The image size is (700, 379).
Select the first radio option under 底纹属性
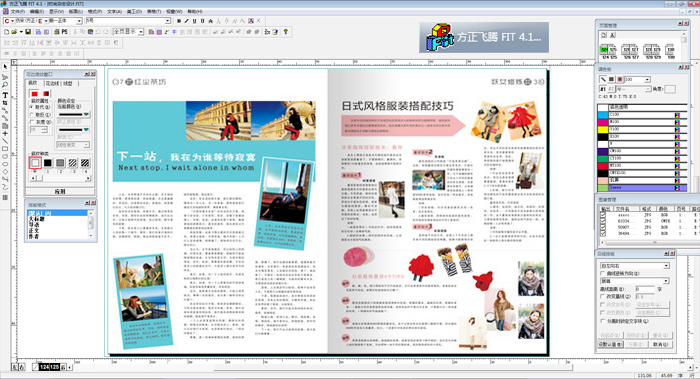click(32, 107)
